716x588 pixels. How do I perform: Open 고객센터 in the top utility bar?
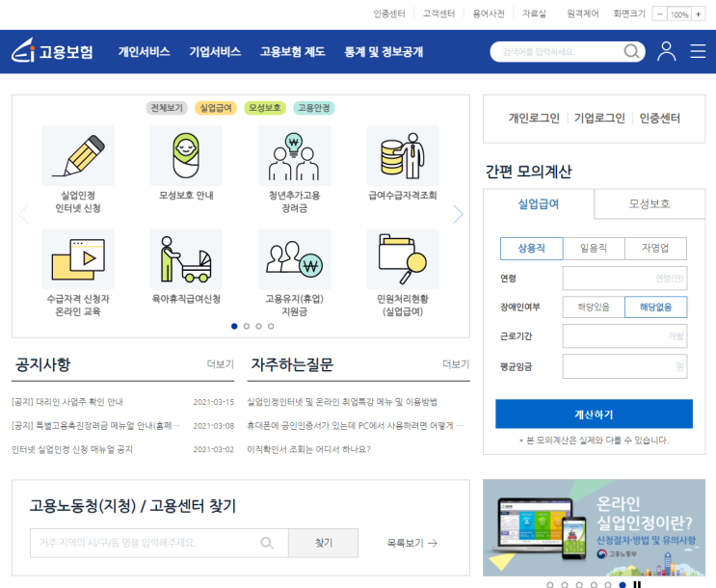coord(438,13)
